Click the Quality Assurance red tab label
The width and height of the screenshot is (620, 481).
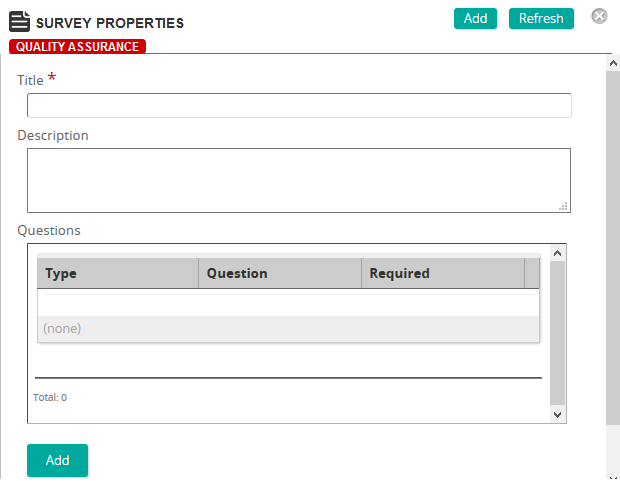coord(78,46)
